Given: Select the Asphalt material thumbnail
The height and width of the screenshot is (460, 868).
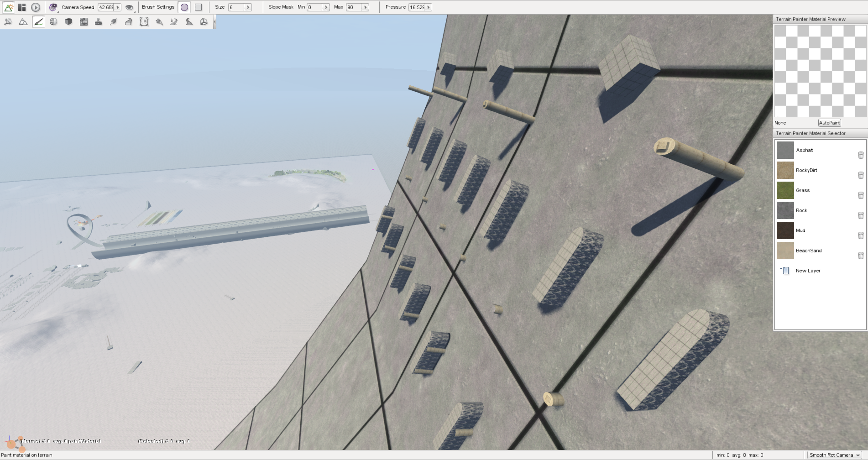Looking at the screenshot, I should click(x=785, y=150).
